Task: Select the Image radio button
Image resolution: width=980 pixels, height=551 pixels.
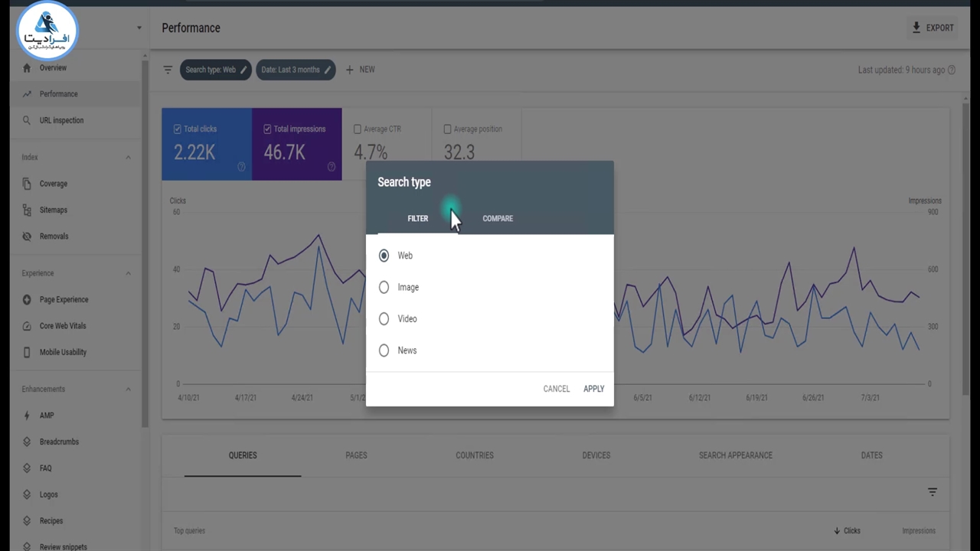Action: tap(384, 287)
